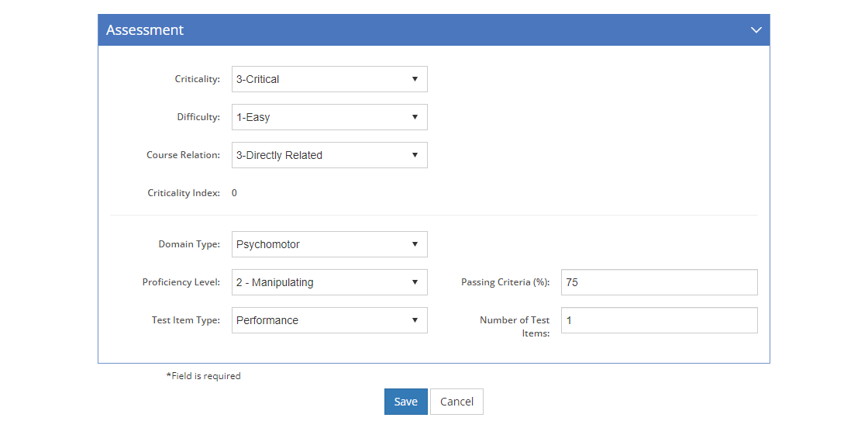
Task: Click the Proficiency Level label
Action: tap(181, 282)
